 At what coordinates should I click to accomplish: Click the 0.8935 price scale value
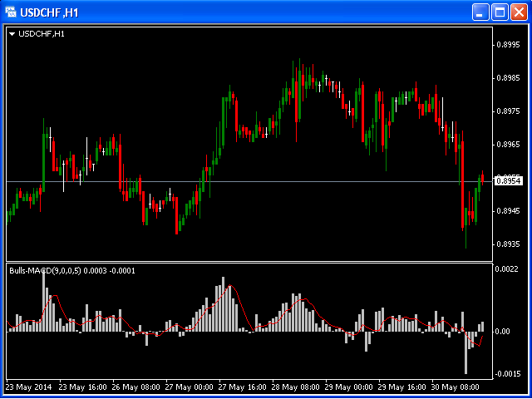point(508,244)
